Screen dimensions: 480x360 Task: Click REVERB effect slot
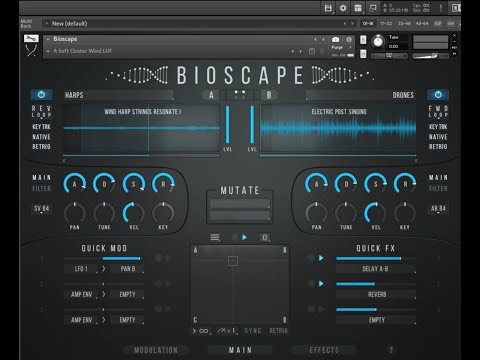376,294
